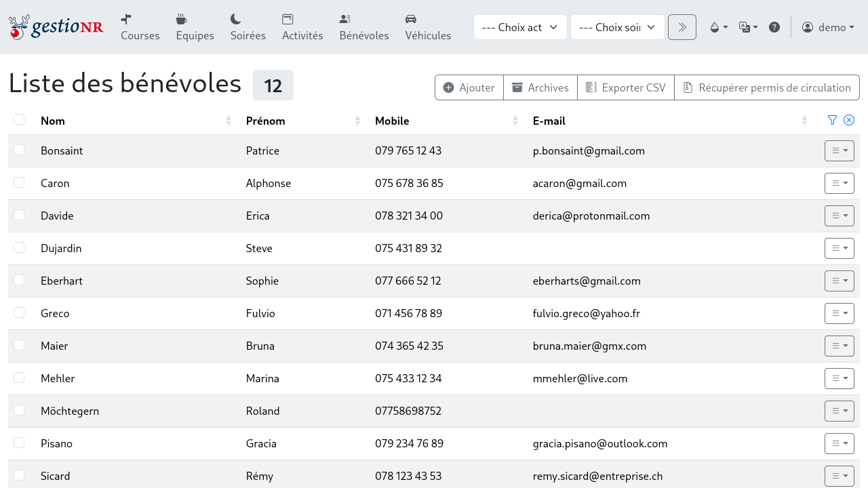
Task: Open the demo user account menu
Action: click(827, 27)
